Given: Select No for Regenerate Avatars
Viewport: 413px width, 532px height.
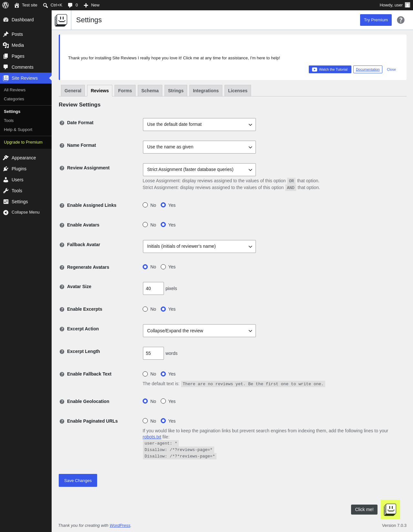Looking at the screenshot, I should (145, 267).
